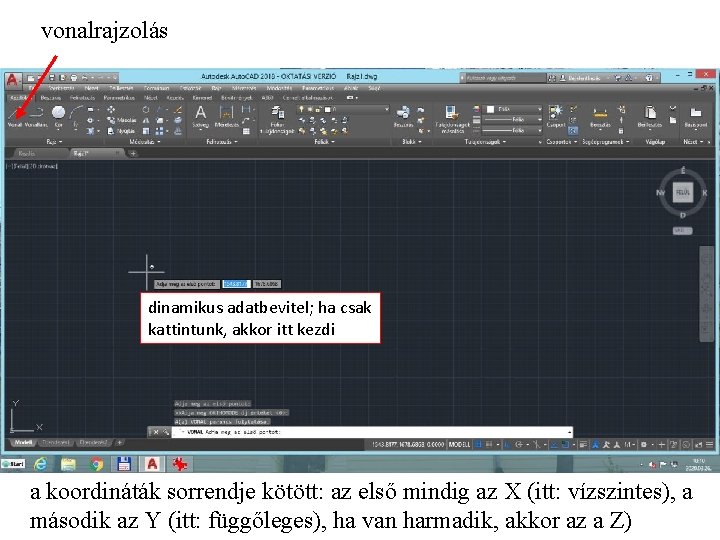Switch to the Kimenet ribbon tab
The image size is (720, 540).
coord(202,98)
